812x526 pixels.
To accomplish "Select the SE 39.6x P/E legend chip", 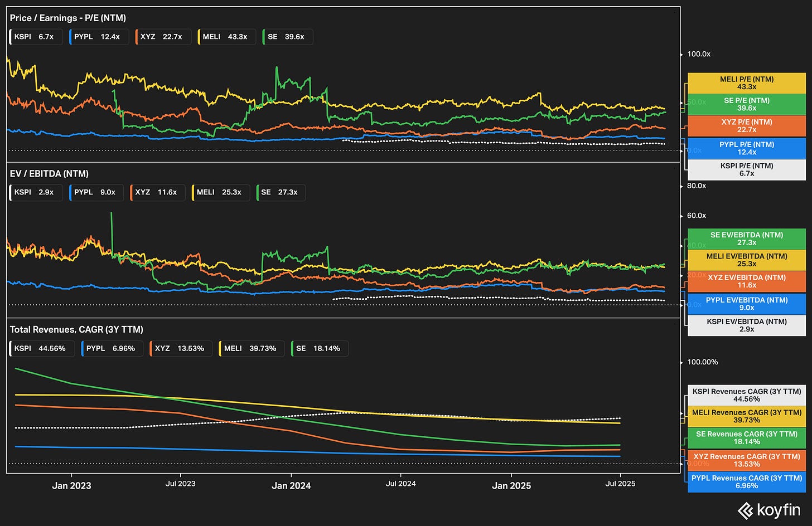I will tap(287, 37).
